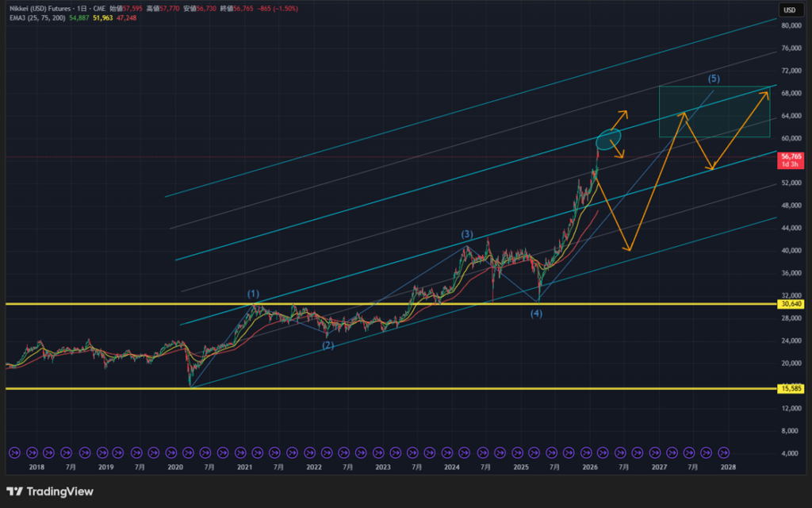Select the Elliott wave (4) label
812x508 pixels.
point(537,314)
